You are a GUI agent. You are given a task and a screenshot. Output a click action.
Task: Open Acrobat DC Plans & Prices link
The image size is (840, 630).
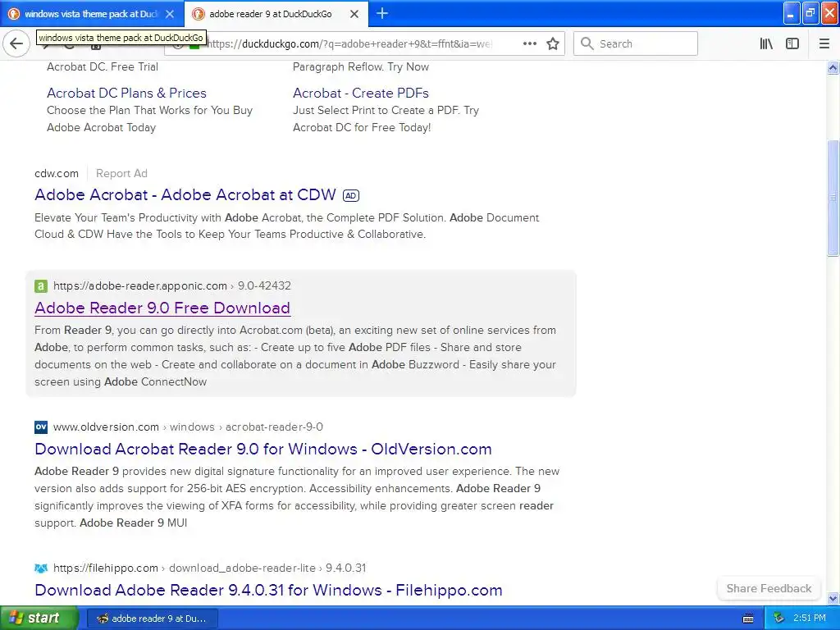(126, 93)
